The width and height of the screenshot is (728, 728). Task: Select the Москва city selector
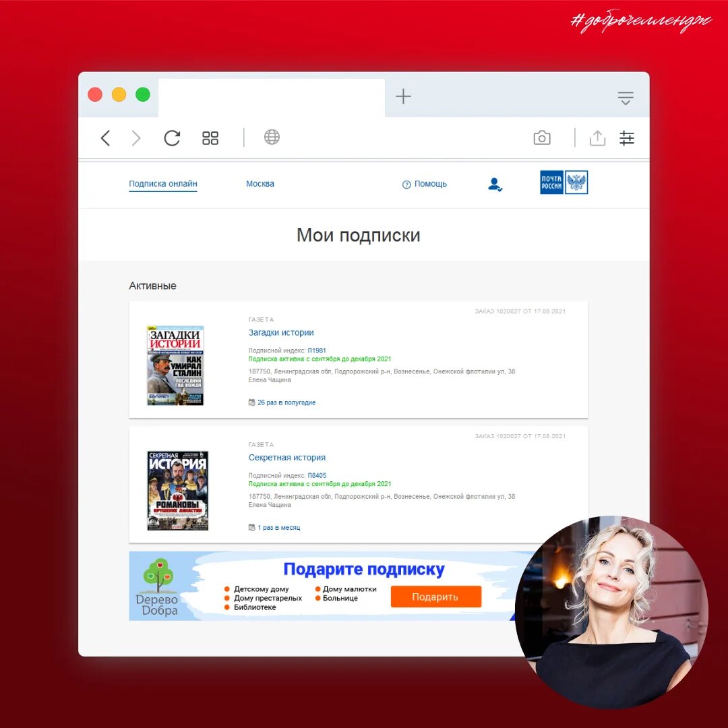[x=260, y=184]
